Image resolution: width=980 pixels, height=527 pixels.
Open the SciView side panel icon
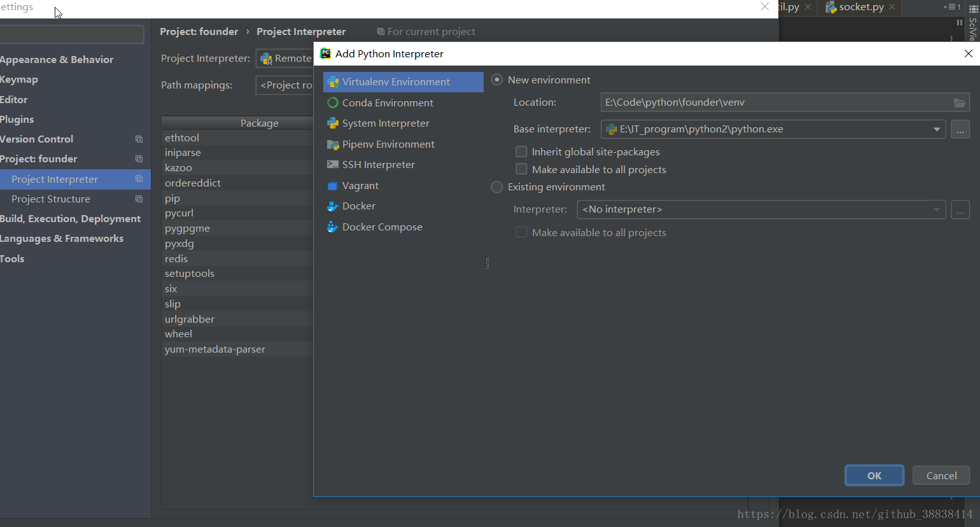pos(973,9)
